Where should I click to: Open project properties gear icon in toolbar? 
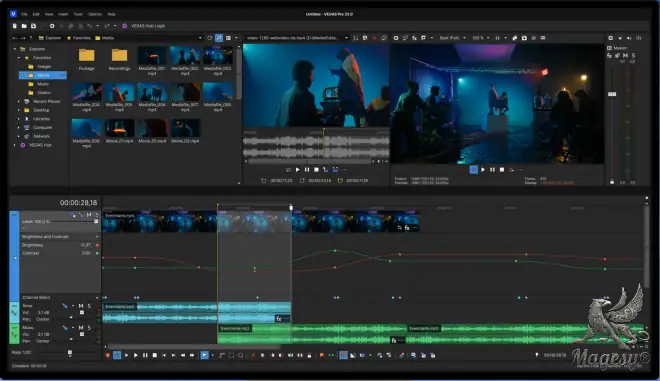(x=52, y=26)
